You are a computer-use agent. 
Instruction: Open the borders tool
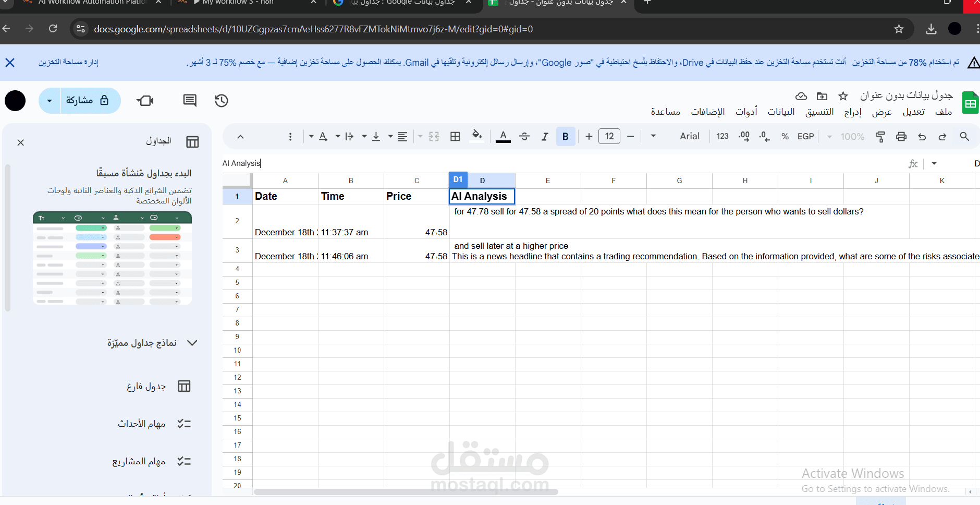tap(455, 137)
